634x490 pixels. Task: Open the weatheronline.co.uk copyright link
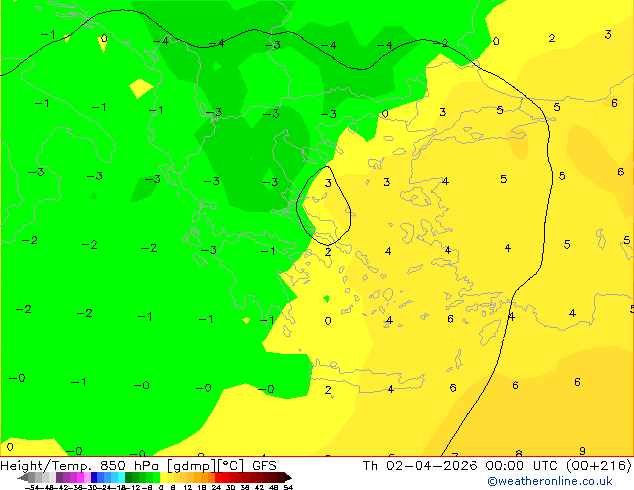coord(550,481)
